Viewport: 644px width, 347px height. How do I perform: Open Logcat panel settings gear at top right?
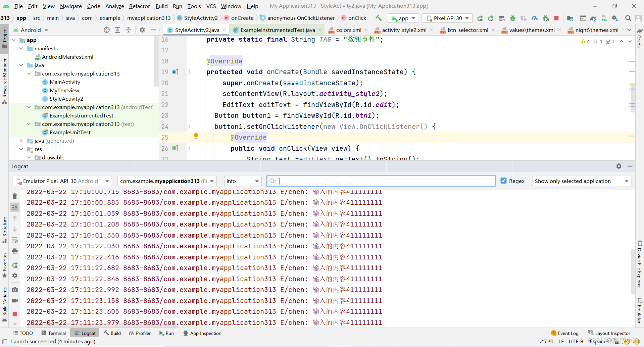click(619, 166)
